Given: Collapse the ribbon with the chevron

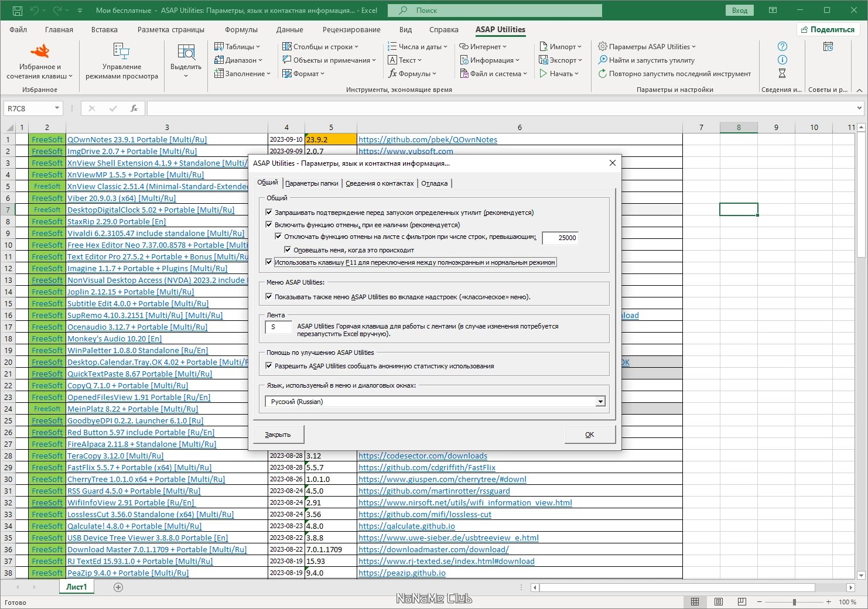Looking at the screenshot, I should 859,90.
